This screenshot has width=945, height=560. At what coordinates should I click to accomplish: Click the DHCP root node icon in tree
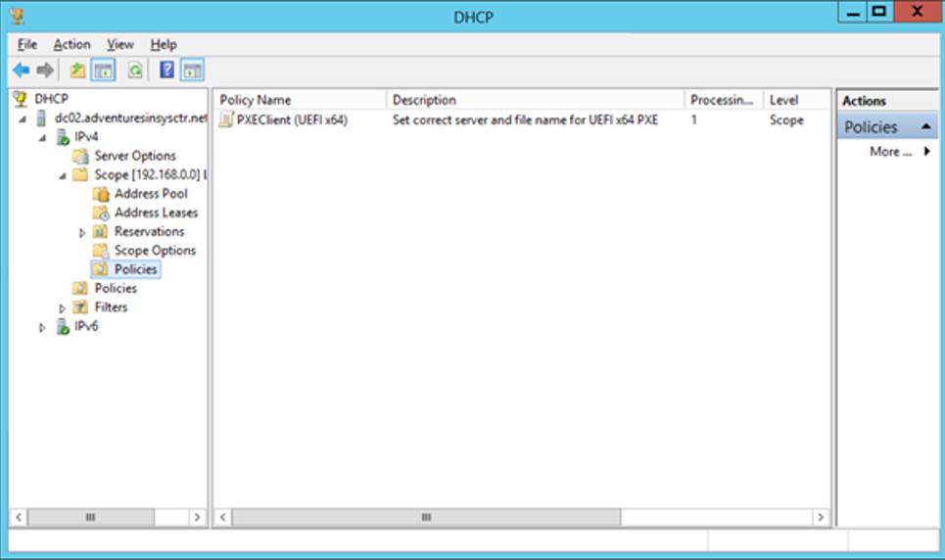coord(21,99)
